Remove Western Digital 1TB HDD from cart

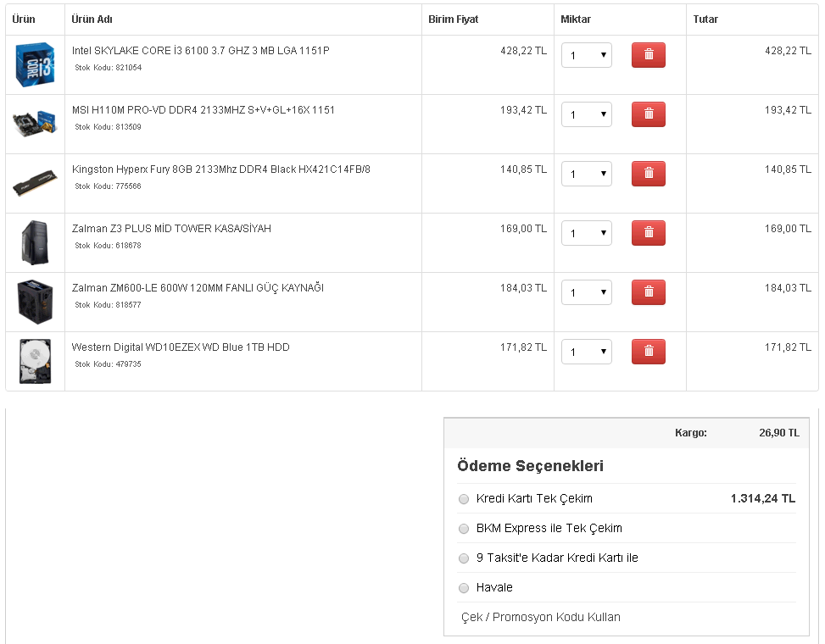pos(648,352)
